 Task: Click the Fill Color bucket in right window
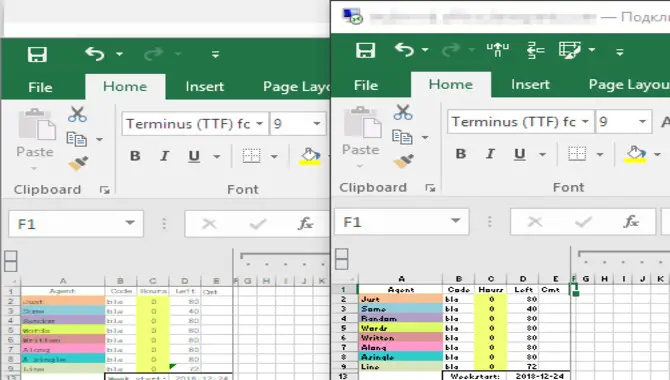coord(636,154)
